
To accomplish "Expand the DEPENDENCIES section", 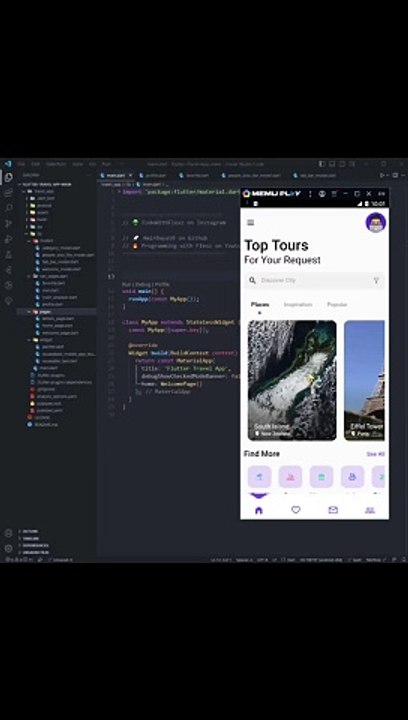I will [x=34, y=546].
